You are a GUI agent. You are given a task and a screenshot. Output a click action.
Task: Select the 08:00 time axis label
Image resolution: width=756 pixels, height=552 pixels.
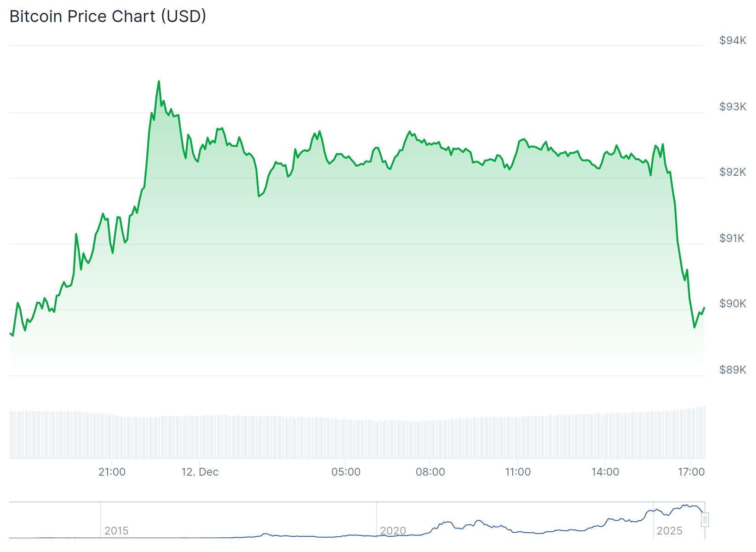[x=430, y=472]
